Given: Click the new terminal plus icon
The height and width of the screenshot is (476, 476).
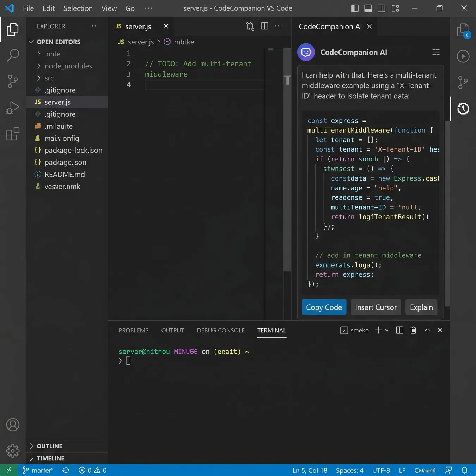Looking at the screenshot, I should coord(378,330).
